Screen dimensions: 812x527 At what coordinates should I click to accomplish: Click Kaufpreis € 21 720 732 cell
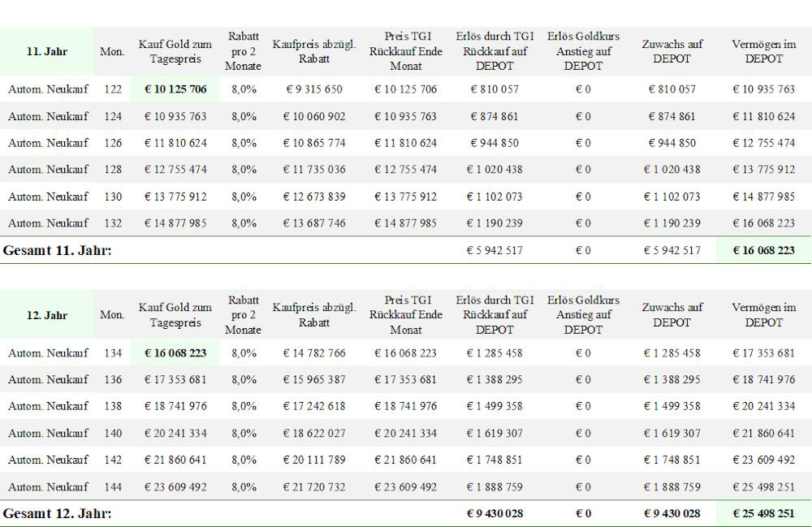click(314, 487)
